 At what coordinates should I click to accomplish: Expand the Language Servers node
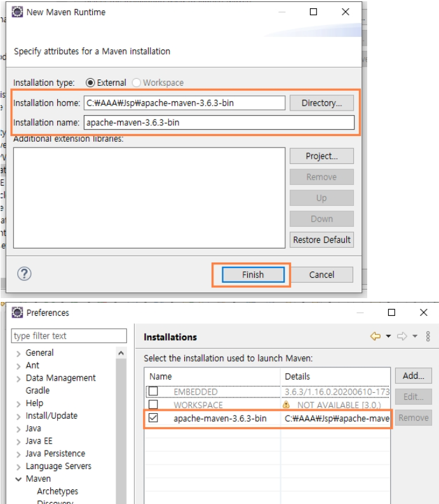click(18, 467)
